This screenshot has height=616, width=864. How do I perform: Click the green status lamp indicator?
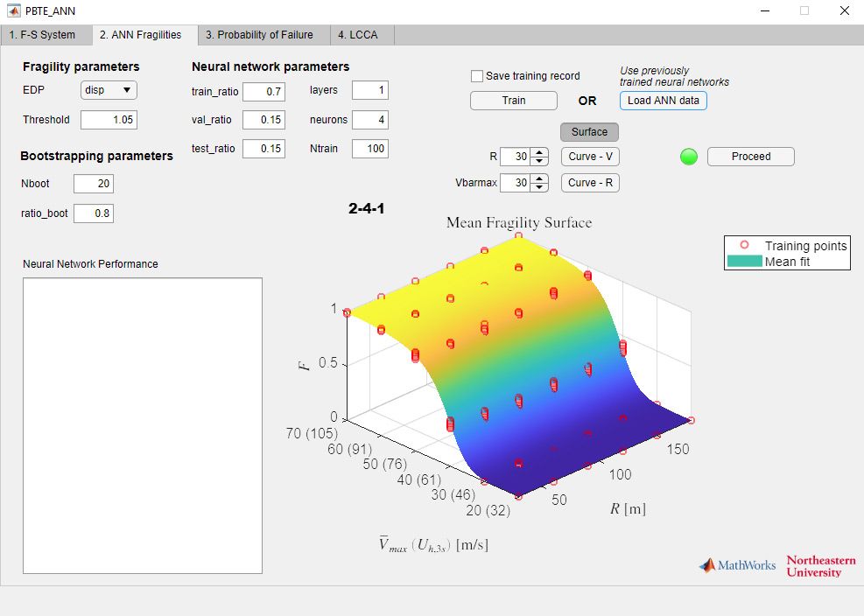click(689, 157)
